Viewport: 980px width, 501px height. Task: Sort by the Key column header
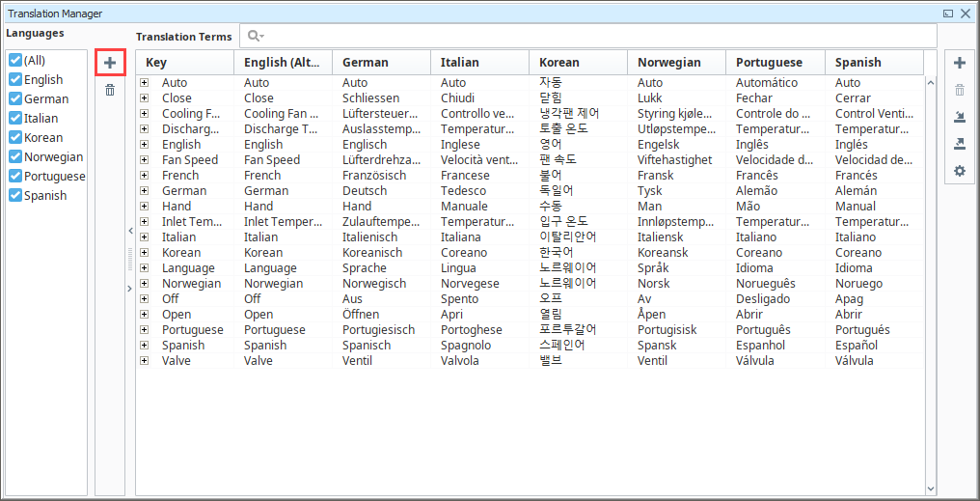[x=185, y=63]
